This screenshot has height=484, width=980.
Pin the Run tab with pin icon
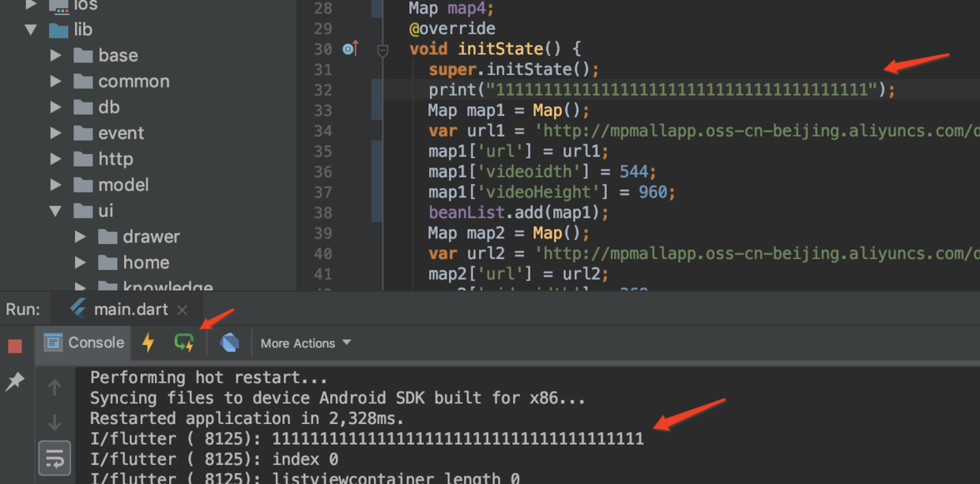click(15, 382)
